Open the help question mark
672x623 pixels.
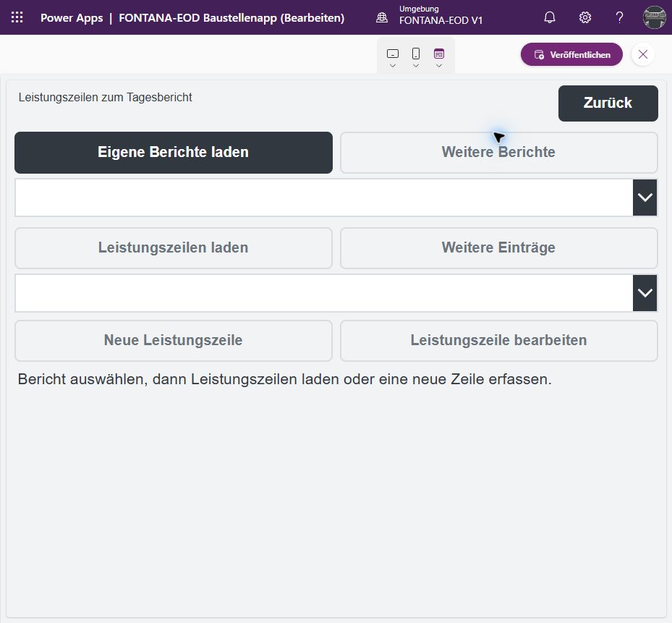coord(619,17)
